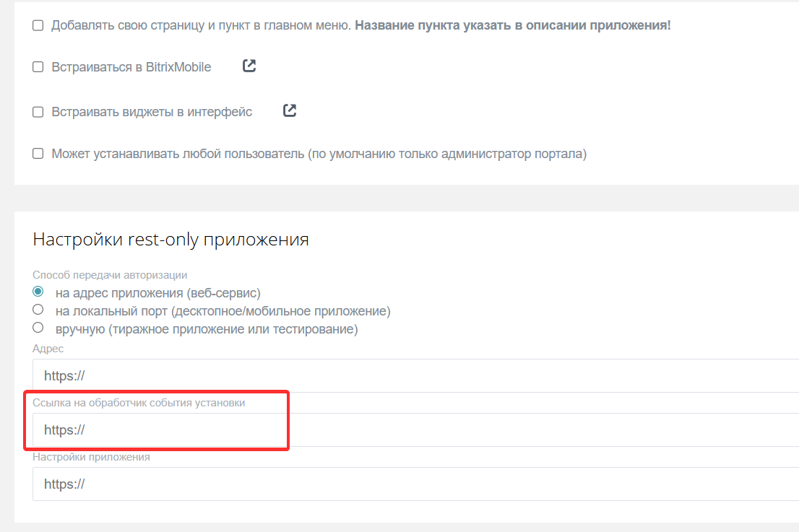Open the BitrixMobile external link icon

coord(249,65)
